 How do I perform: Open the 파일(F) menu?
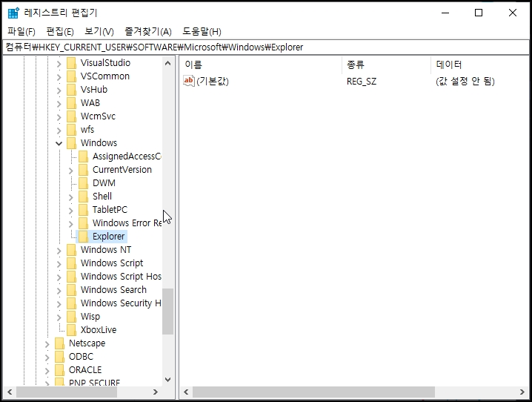point(21,32)
